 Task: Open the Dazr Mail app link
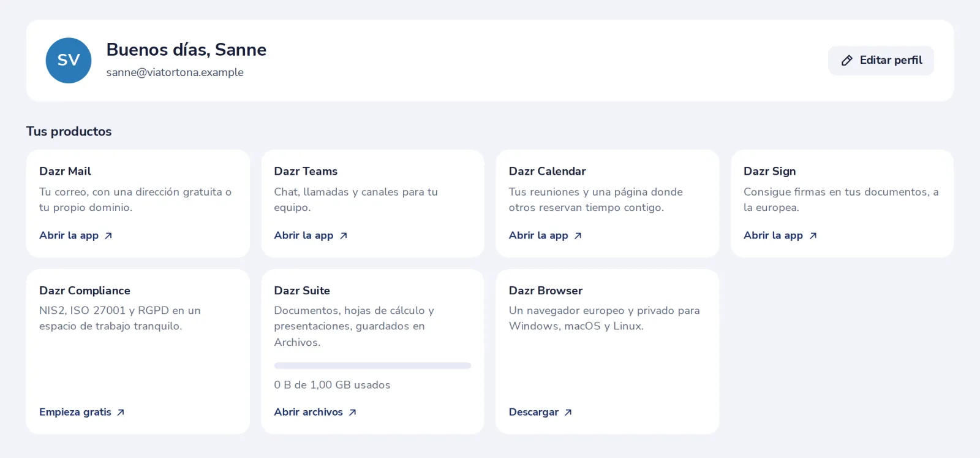[x=76, y=235]
